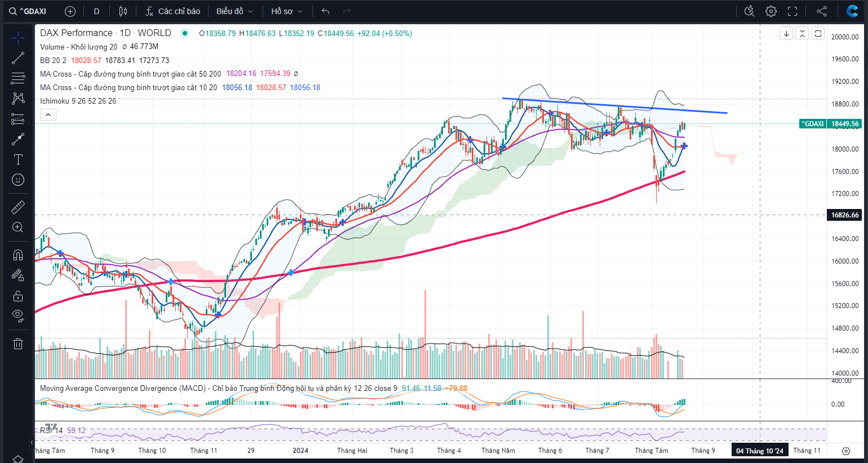Screen dimensions: 868x463
Task: Click the compare or add symbol plus icon
Action: [x=70, y=11]
